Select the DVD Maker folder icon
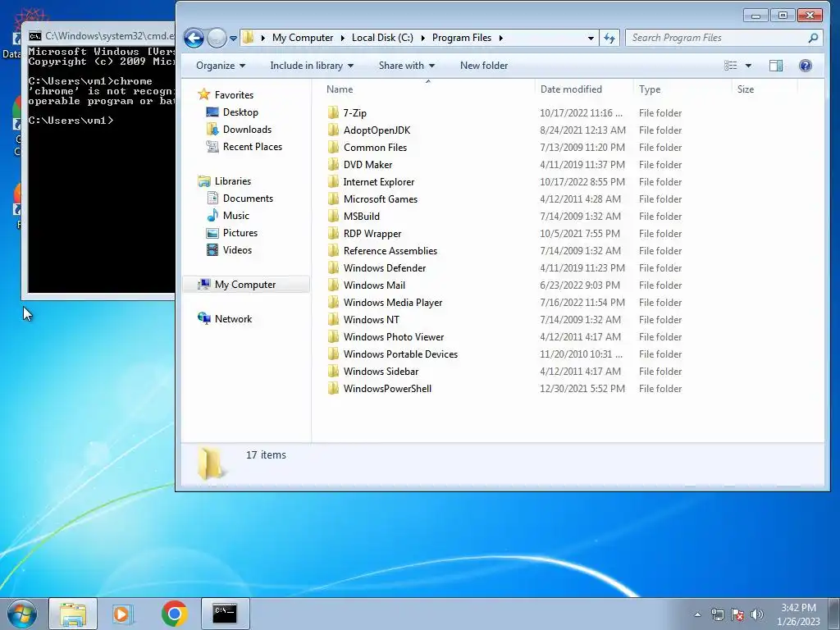 click(x=333, y=164)
